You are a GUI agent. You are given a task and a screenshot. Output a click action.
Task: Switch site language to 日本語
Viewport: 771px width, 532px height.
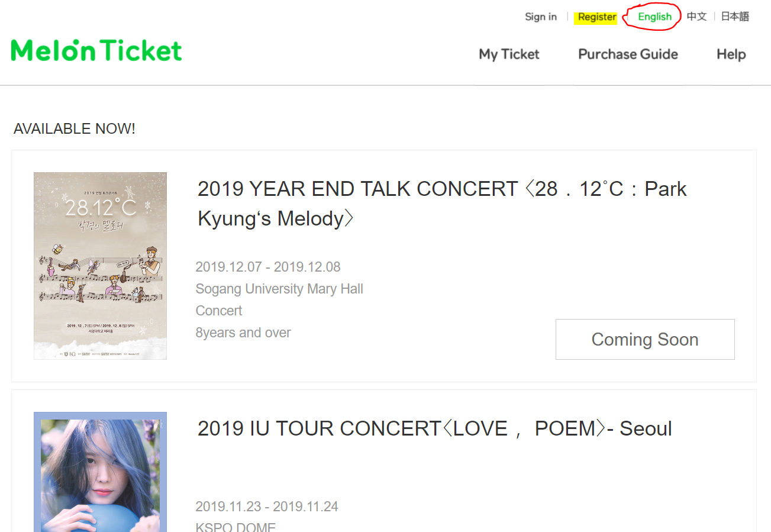pyautogui.click(x=734, y=17)
